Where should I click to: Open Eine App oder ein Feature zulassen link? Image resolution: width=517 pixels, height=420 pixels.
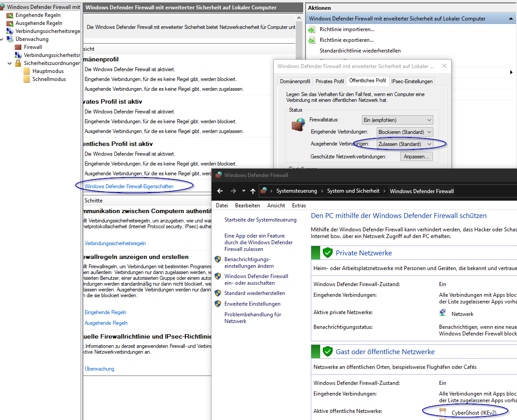pyautogui.click(x=258, y=242)
